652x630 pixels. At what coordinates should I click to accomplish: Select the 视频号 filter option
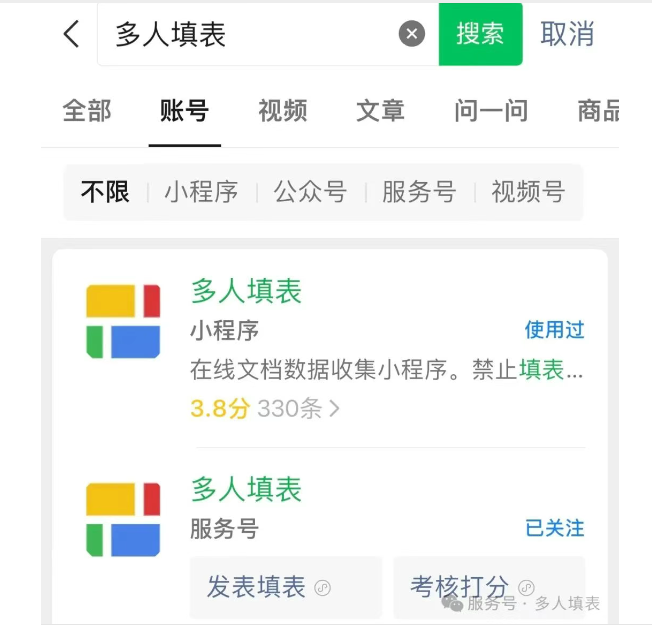pos(528,192)
